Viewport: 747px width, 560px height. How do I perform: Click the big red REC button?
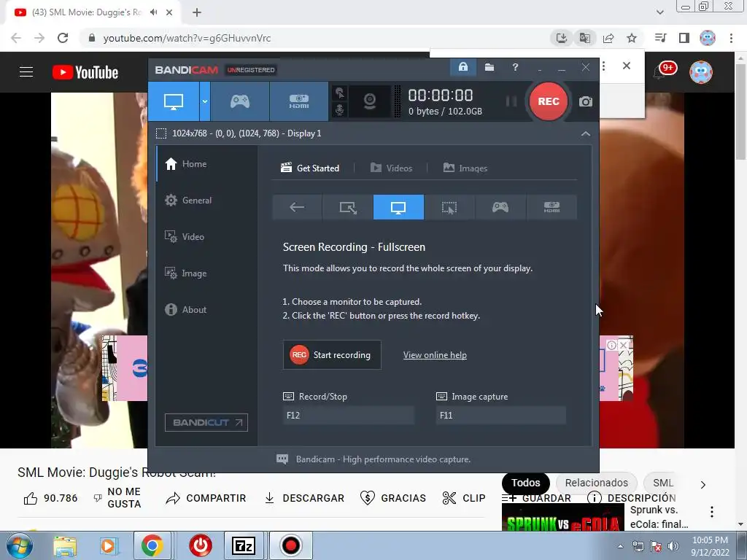(549, 101)
